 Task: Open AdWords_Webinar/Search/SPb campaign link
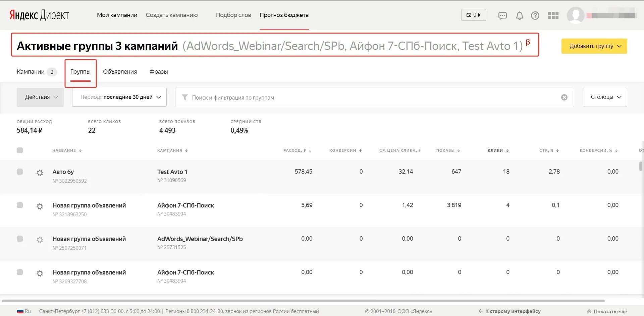click(200, 239)
